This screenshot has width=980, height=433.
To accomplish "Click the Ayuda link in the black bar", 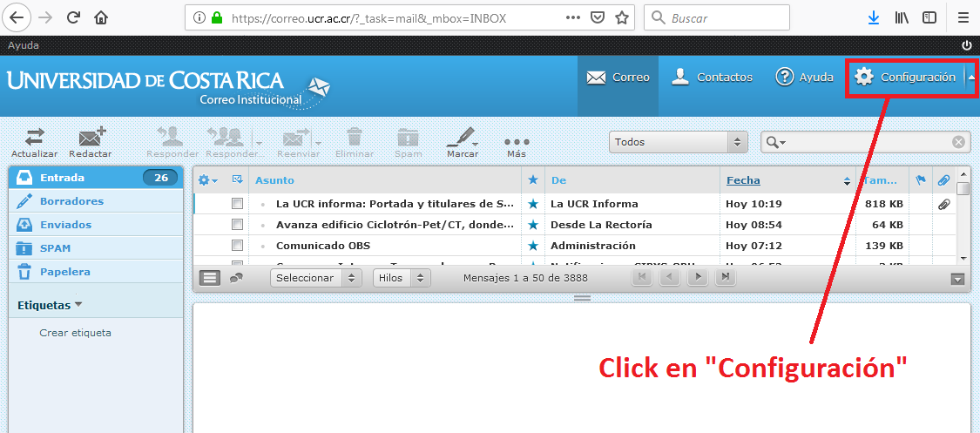I will 24,45.
